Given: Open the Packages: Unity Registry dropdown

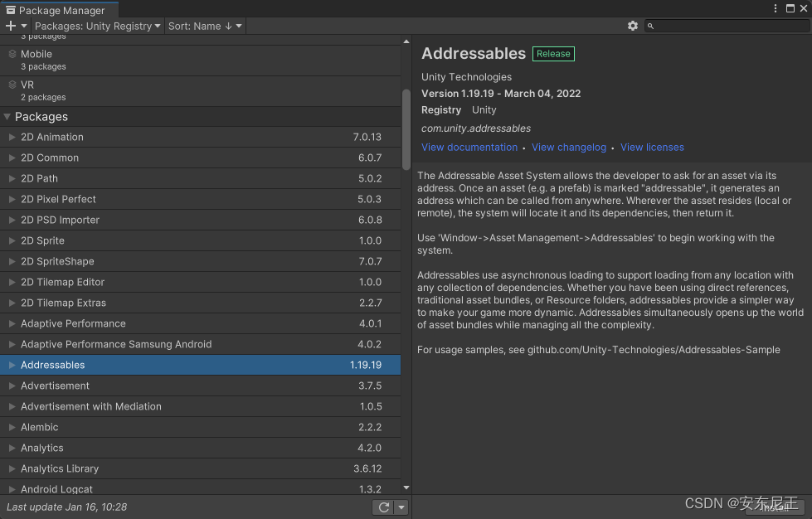Looking at the screenshot, I should click(97, 26).
